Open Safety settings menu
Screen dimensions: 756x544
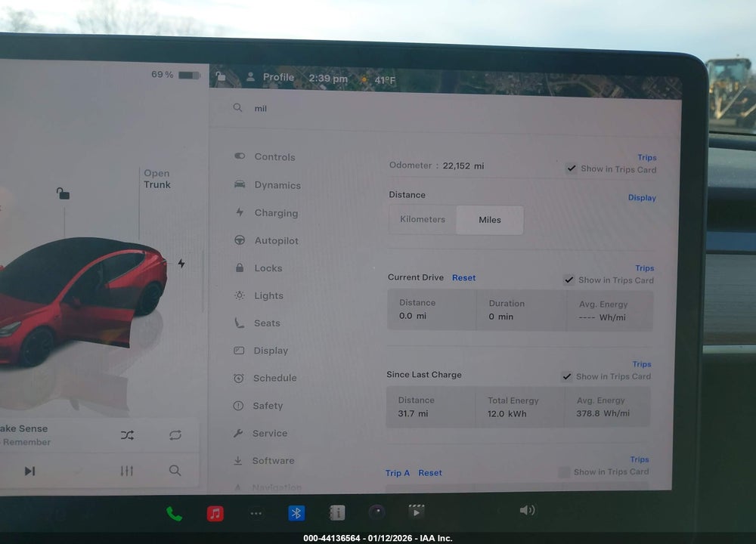coord(258,406)
